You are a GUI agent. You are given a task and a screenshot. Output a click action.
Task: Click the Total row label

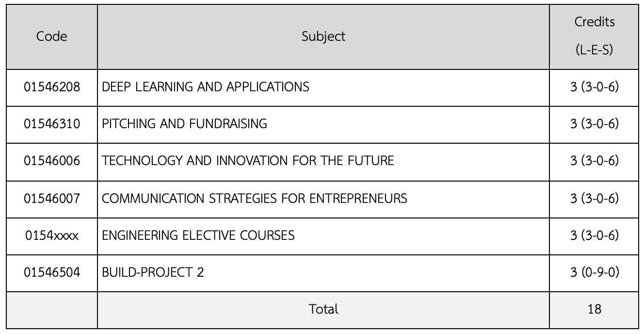click(x=323, y=309)
